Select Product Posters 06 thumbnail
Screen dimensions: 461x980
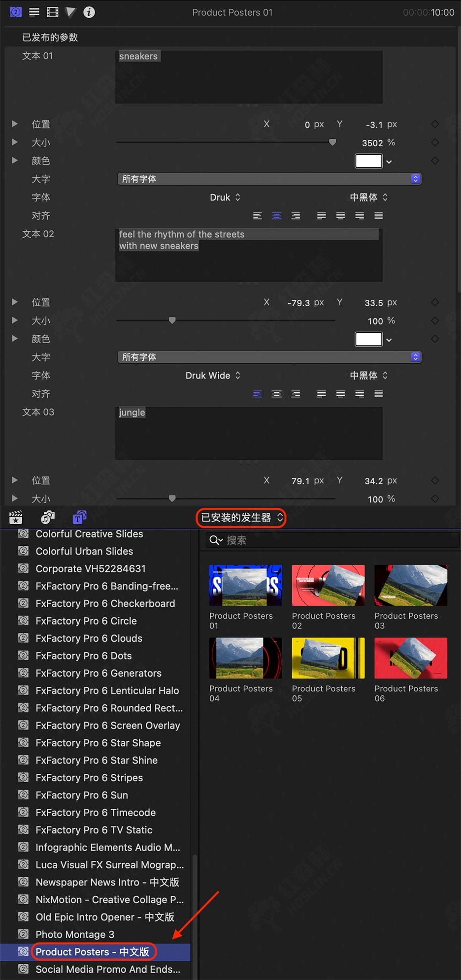[411, 658]
